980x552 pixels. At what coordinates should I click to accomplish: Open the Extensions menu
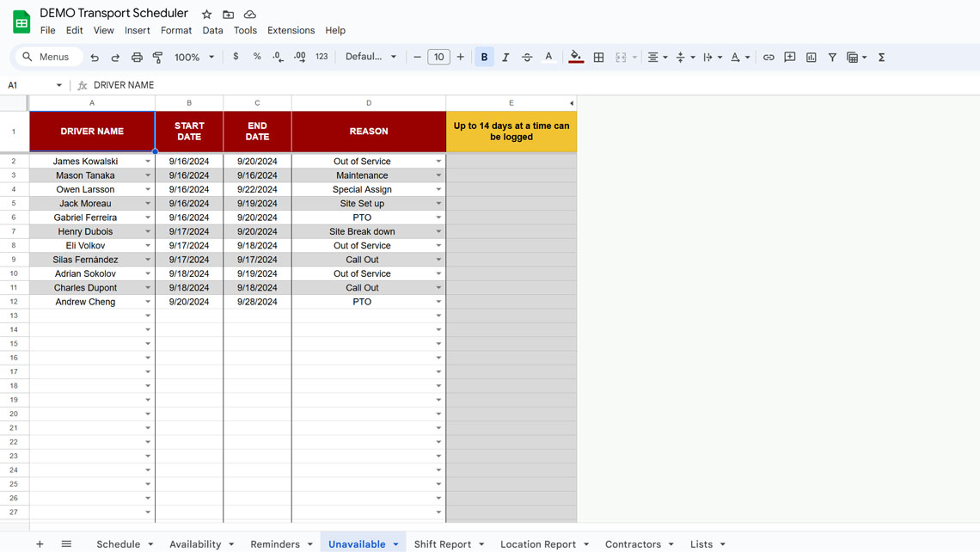point(291,30)
